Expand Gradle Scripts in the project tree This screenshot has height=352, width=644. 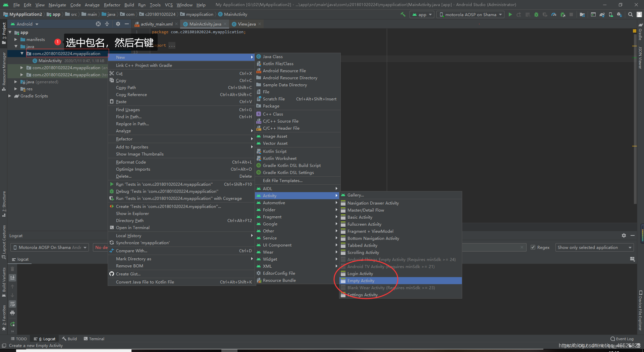[x=10, y=96]
